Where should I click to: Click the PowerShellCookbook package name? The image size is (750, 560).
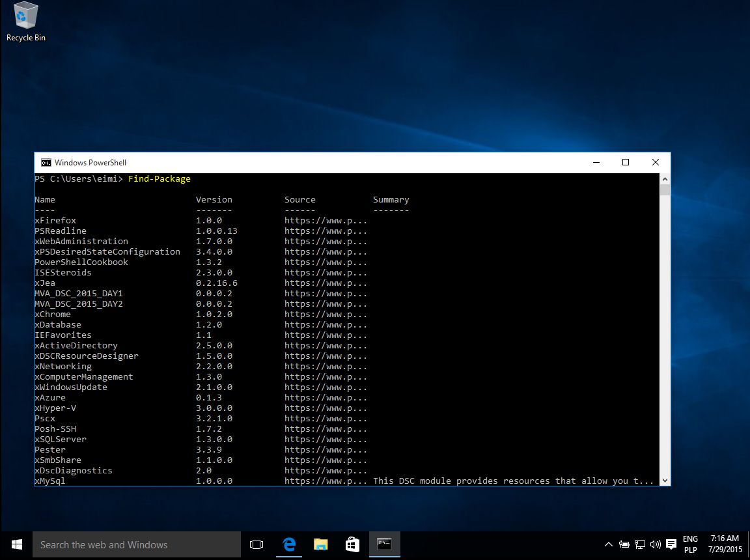tap(81, 262)
